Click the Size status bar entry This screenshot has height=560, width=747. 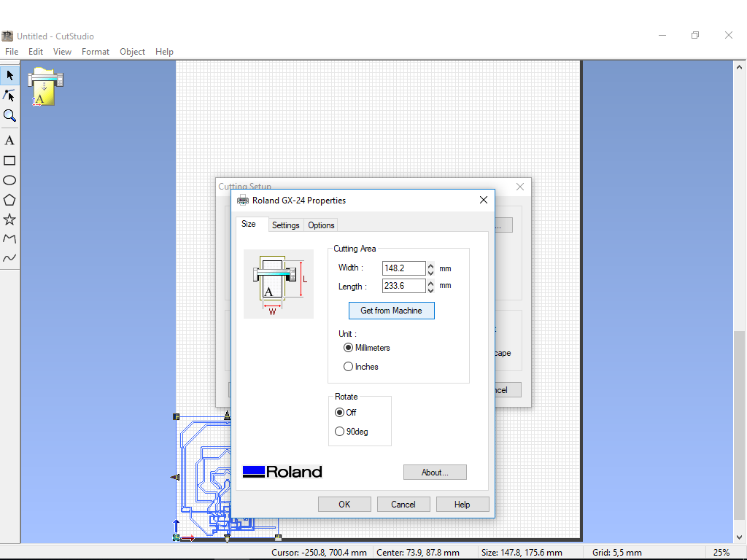(522, 553)
